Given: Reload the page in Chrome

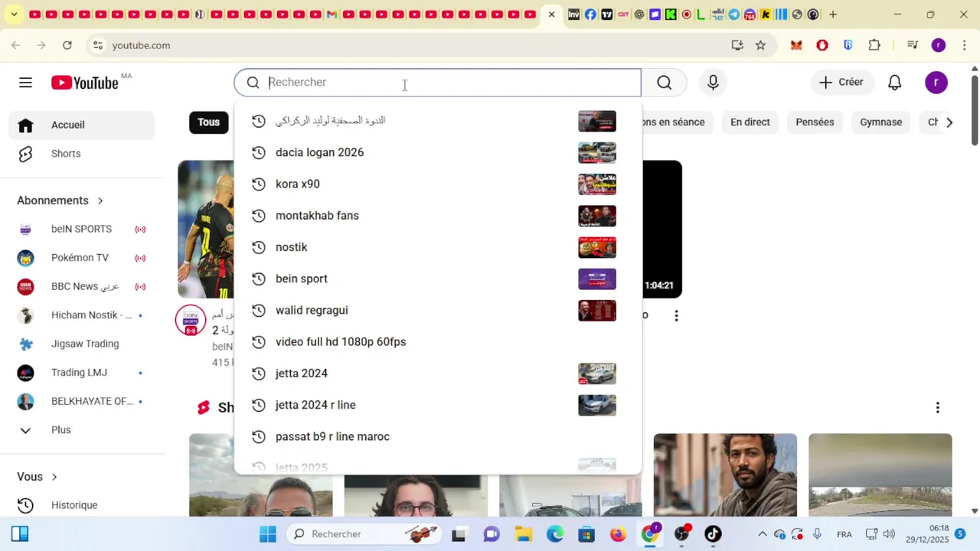Looking at the screenshot, I should (x=67, y=45).
